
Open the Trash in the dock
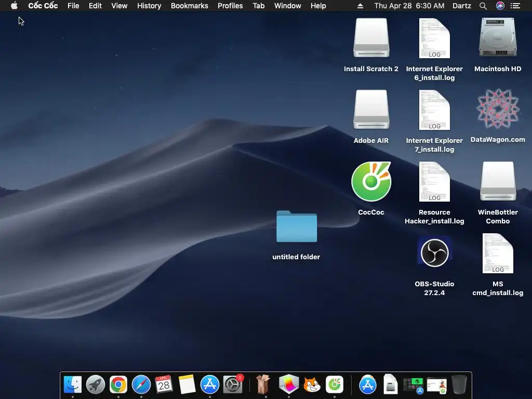459,384
